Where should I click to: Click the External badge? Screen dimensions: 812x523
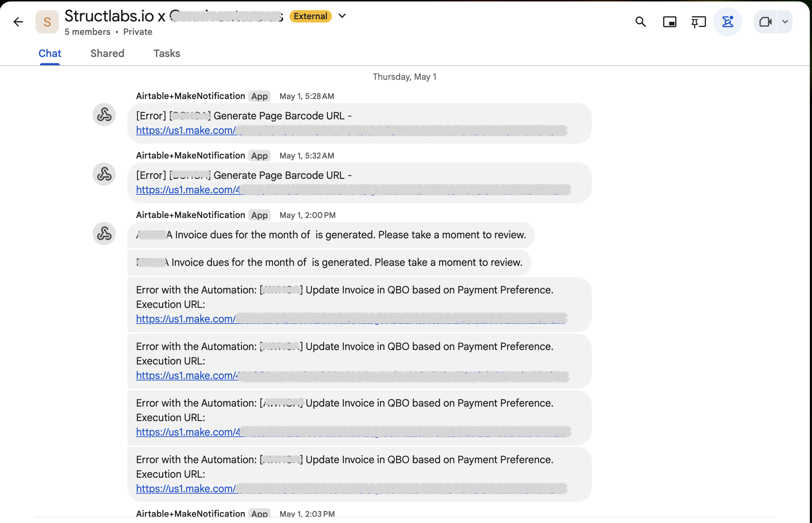(311, 16)
